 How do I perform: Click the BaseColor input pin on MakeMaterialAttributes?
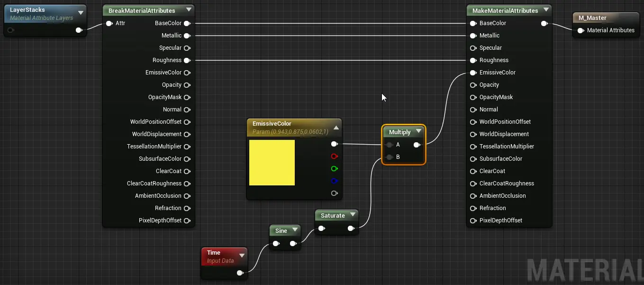point(473,23)
